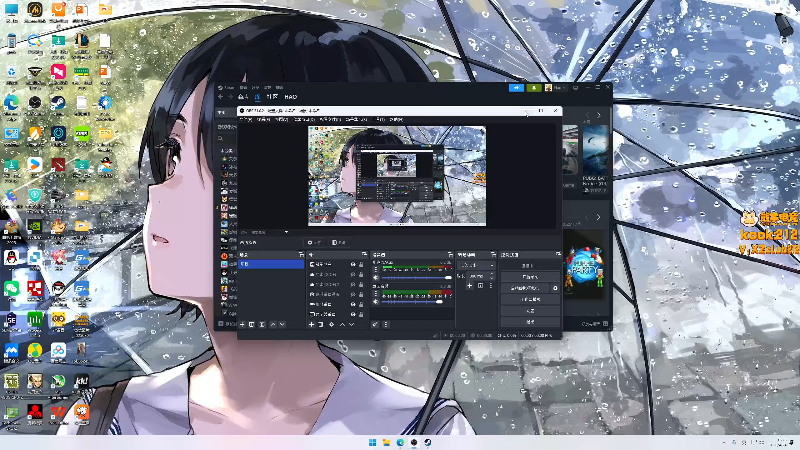Open the scene transition type dropdown

click(477, 265)
